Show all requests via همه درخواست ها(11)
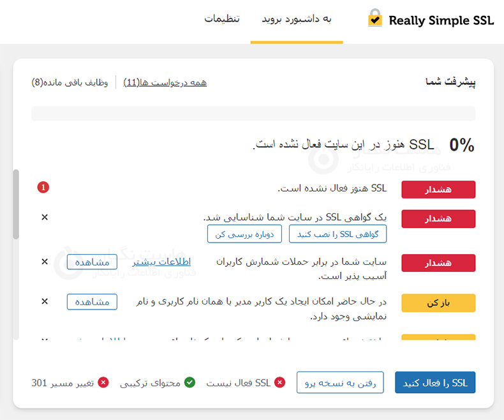The height and width of the screenshot is (420, 504). pos(165,82)
